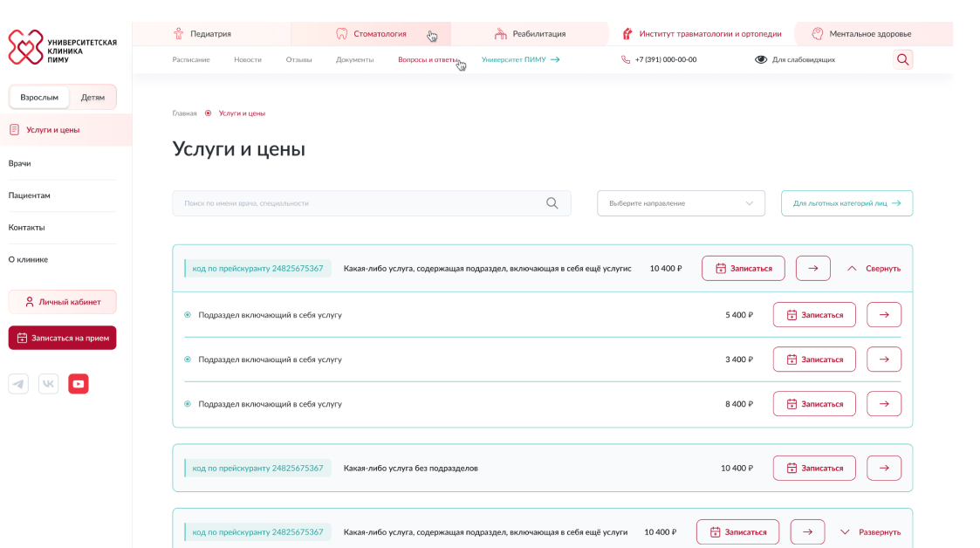Click arrow button next to 5 400 ₽ subsection
980x548 pixels.
point(883,315)
